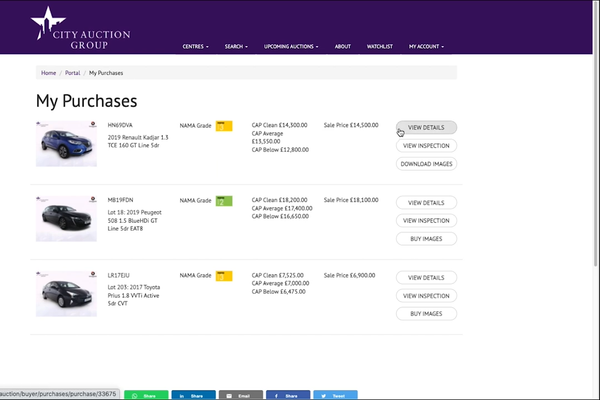This screenshot has height=400, width=600.
Task: Click green NAMA grade badge for Peugeot 508
Action: 224,201
